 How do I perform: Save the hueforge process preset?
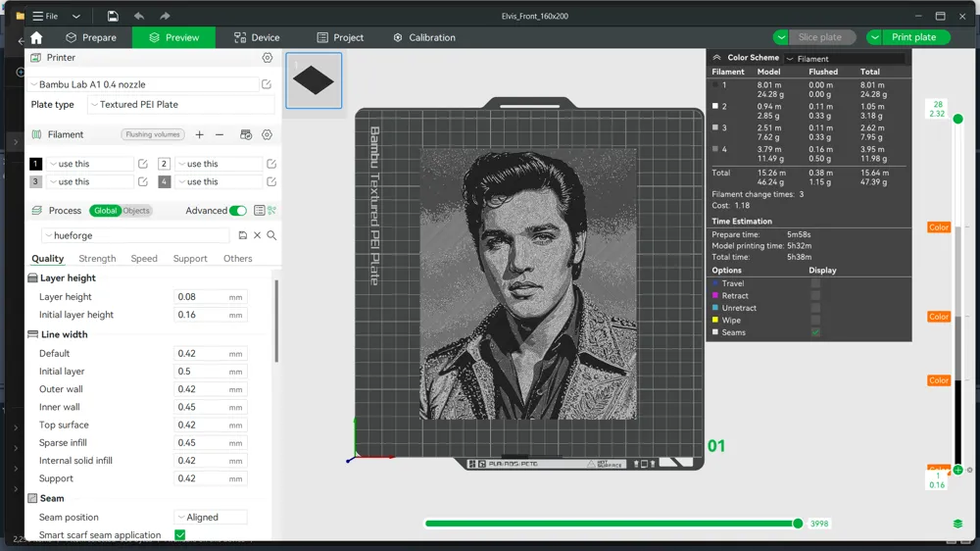(242, 235)
